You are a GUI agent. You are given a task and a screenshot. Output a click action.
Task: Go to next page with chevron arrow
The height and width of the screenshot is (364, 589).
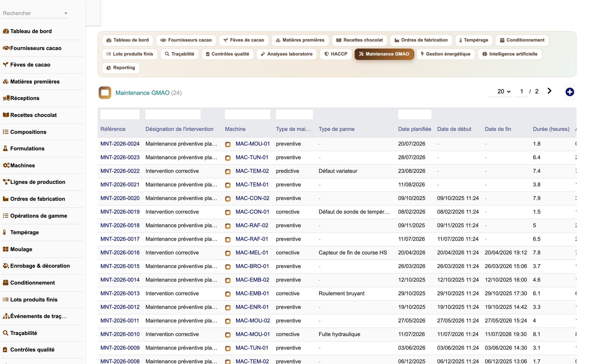point(549,91)
